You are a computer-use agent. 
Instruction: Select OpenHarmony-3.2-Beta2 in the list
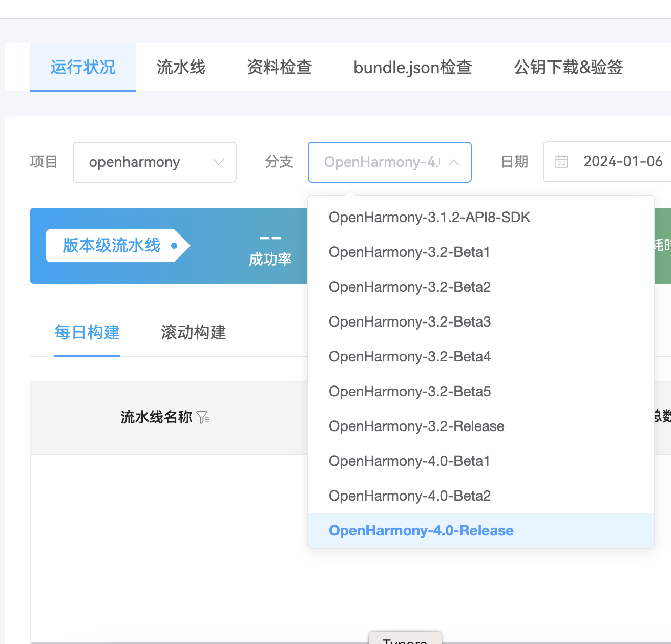tap(481, 287)
